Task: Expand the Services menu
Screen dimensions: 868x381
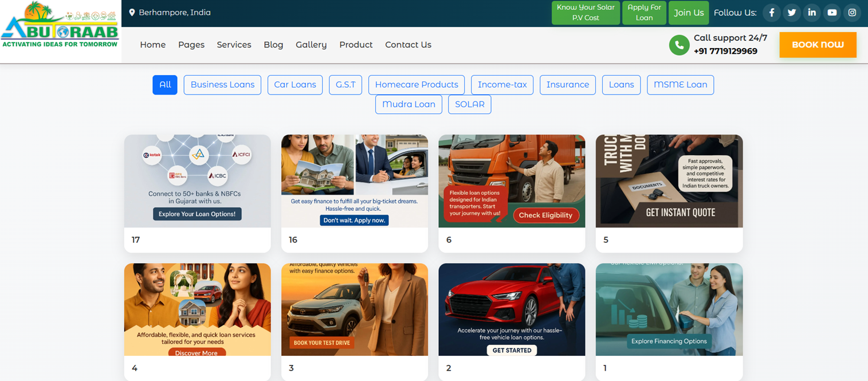Action: tap(234, 45)
